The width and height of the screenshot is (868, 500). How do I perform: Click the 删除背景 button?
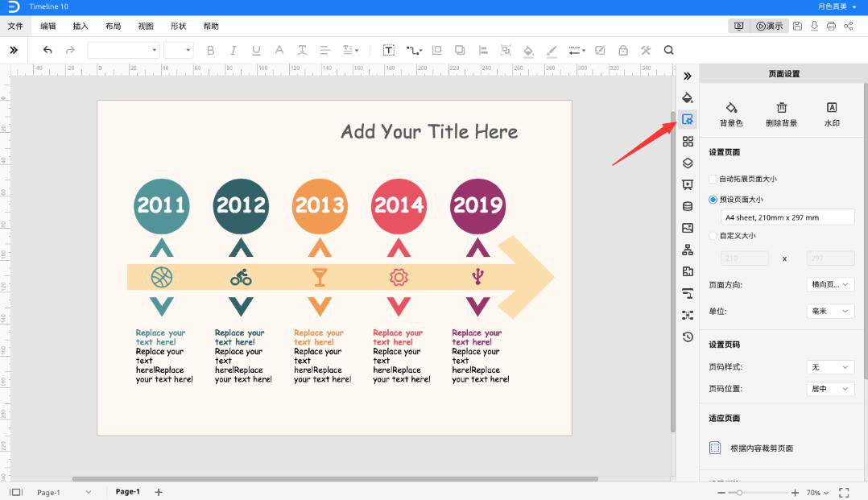[781, 114]
